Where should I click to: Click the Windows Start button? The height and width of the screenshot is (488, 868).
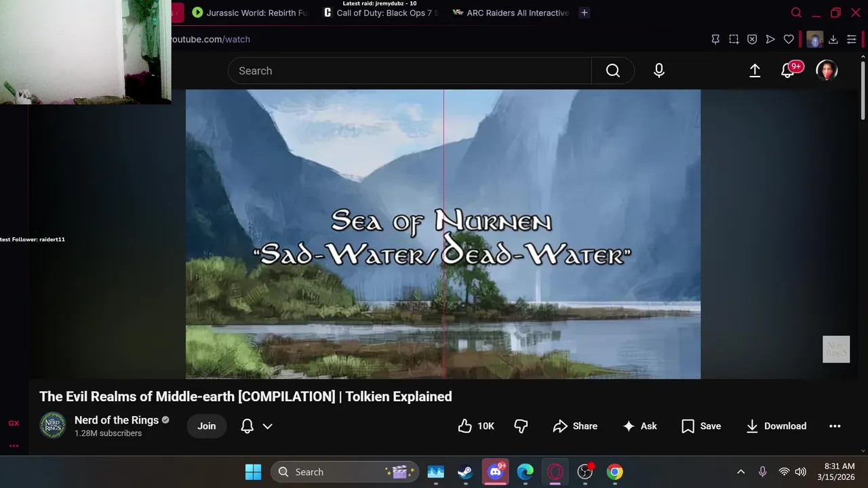coord(253,472)
